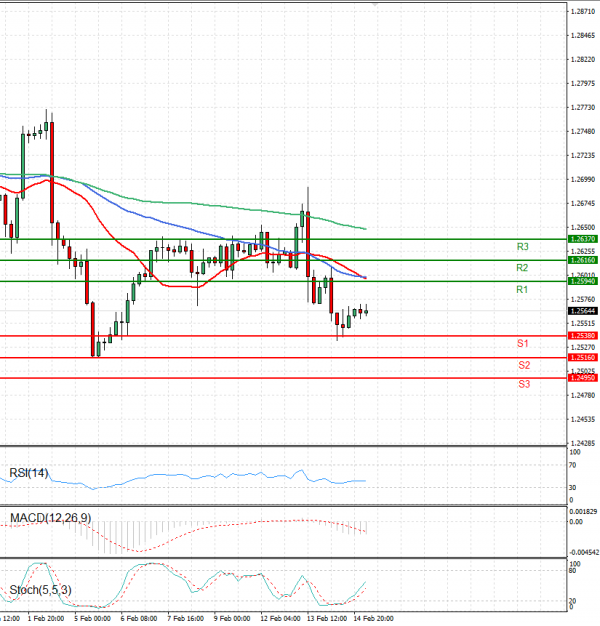Click the MACD(12,26,9) indicator label
600x626 pixels.
[x=51, y=518]
